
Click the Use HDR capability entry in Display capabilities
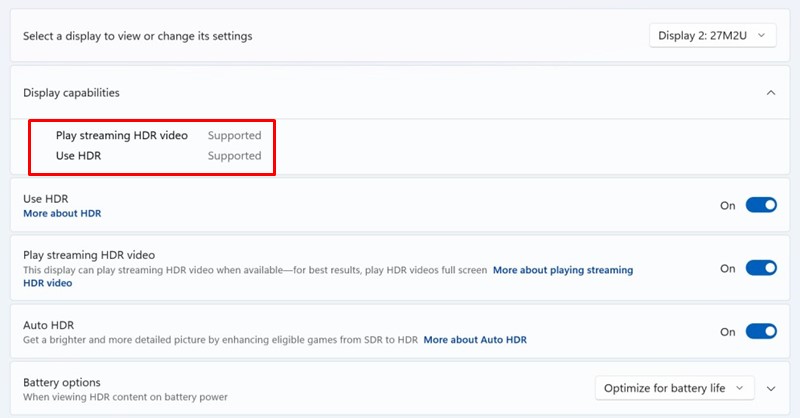(x=79, y=156)
